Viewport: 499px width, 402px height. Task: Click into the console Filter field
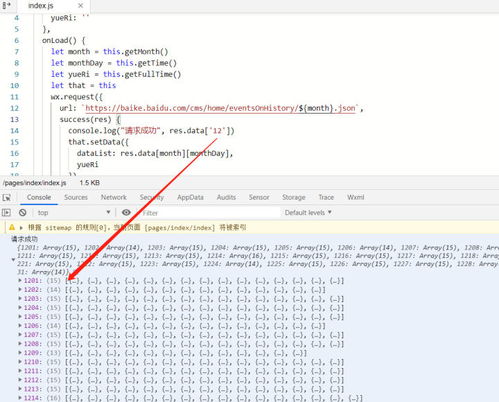click(x=210, y=213)
